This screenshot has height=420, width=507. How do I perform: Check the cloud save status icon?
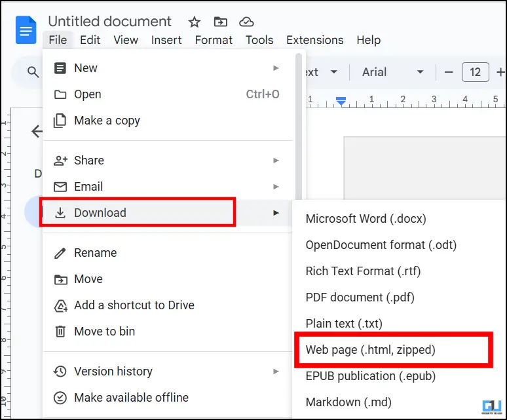(x=246, y=22)
